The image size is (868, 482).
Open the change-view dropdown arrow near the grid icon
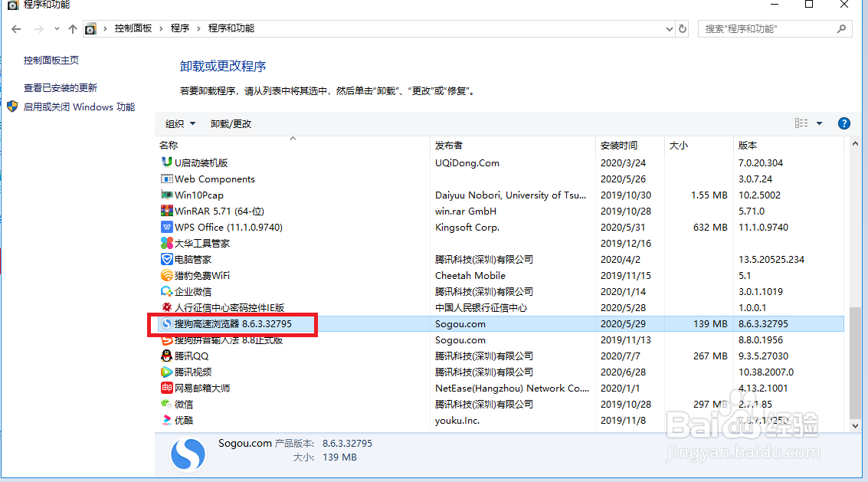[818, 123]
